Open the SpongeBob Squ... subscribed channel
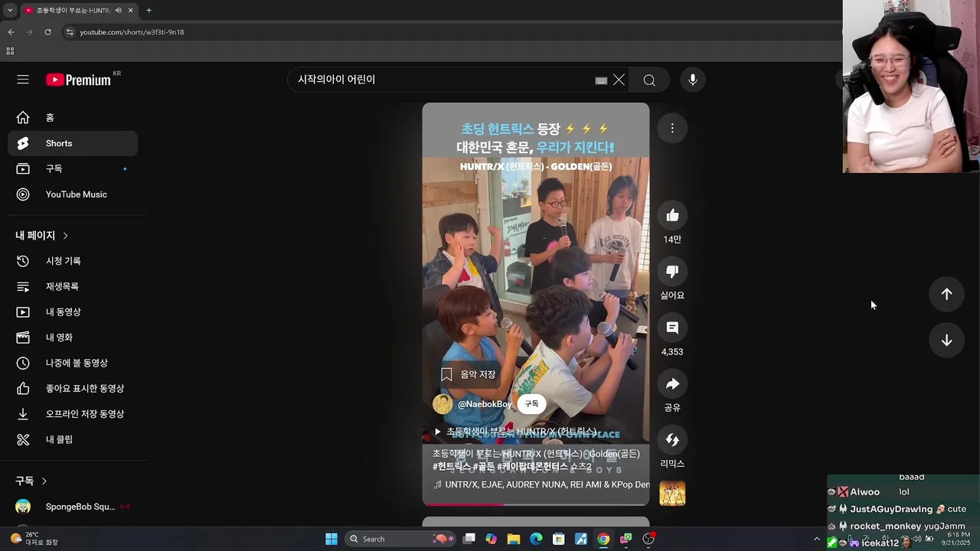Image resolution: width=980 pixels, height=551 pixels. [x=73, y=507]
